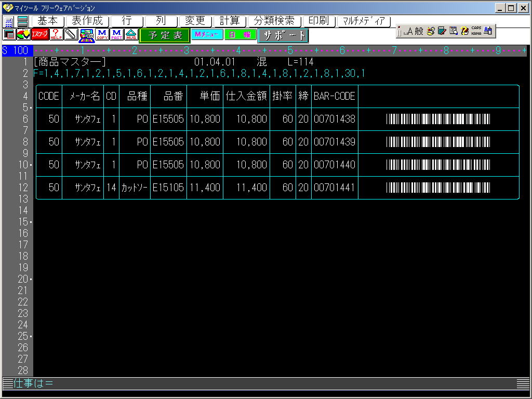Click the 仕事は= command input line
532x399 pixels.
[x=266, y=383]
